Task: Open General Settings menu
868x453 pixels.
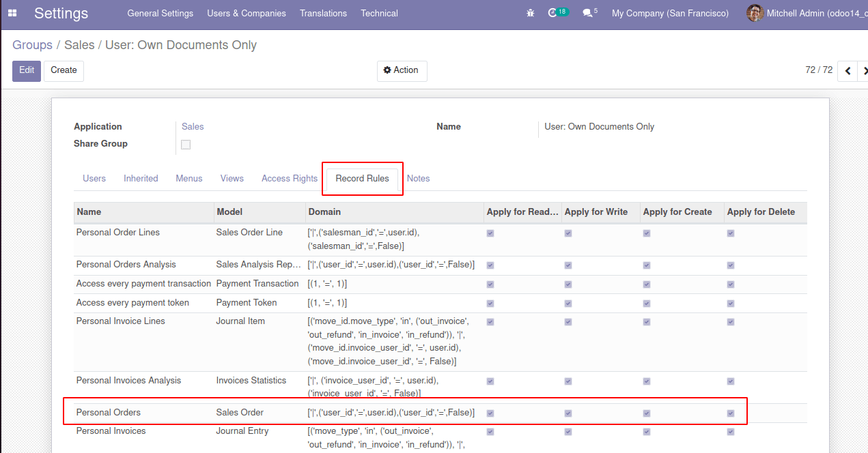Action: pos(160,13)
